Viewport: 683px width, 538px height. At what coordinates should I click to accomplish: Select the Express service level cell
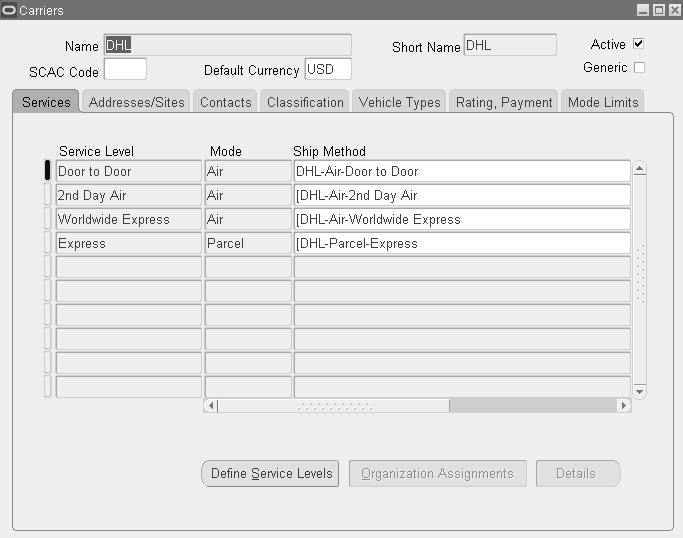(x=128, y=243)
